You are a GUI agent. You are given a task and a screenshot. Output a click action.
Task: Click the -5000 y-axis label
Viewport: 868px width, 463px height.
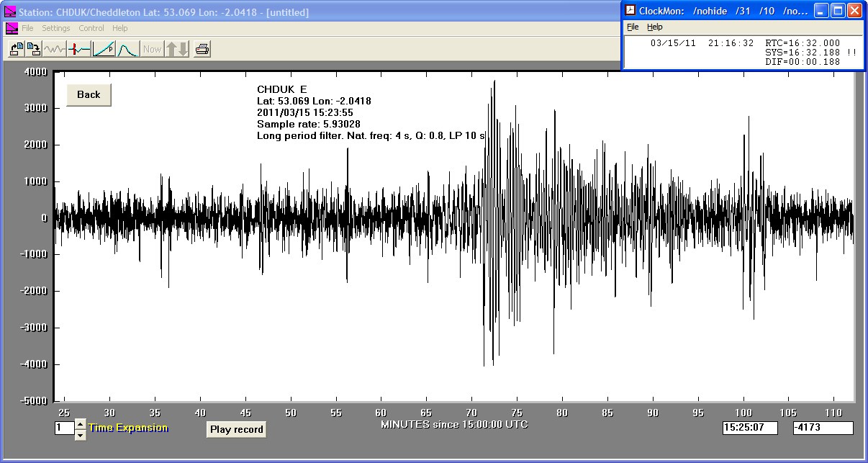click(x=34, y=400)
